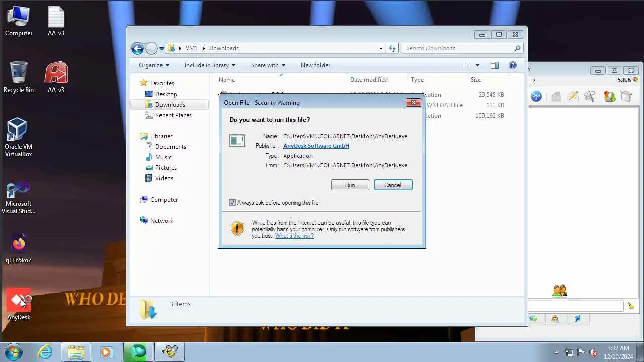Launch Internet Explorer from taskbar

click(x=45, y=352)
